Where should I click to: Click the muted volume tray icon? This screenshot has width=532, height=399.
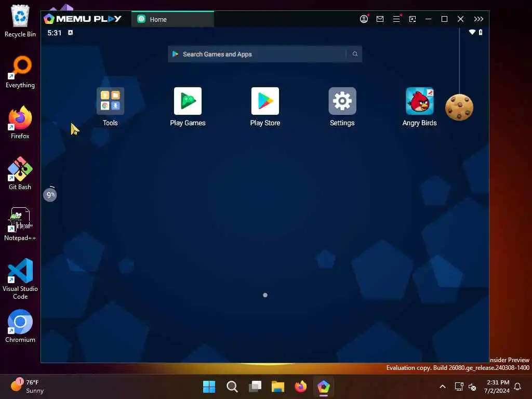coord(472,387)
